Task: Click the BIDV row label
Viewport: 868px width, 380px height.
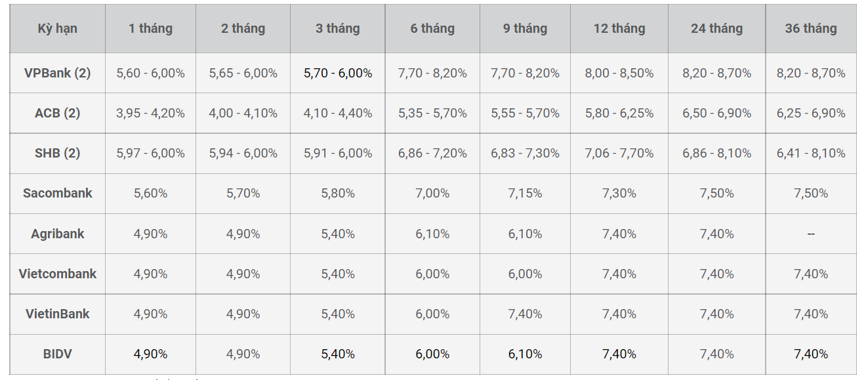Action: click(57, 354)
